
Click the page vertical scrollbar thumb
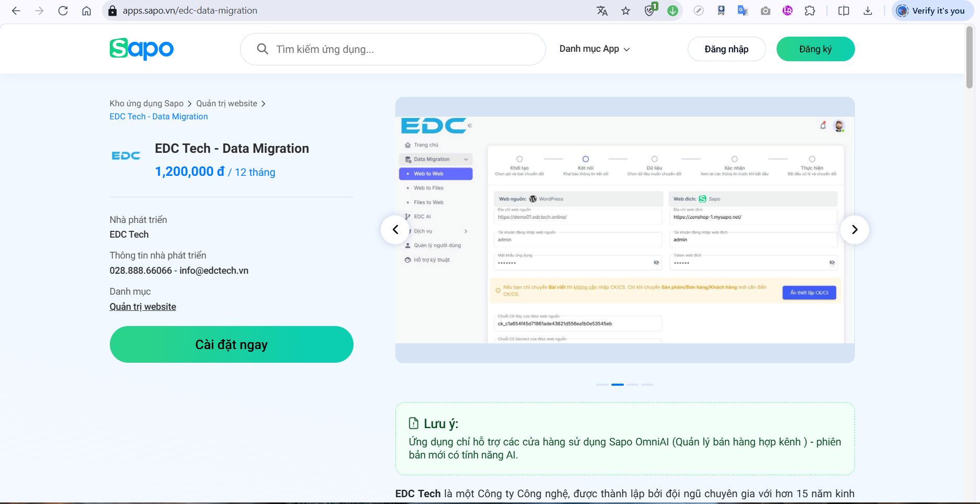[x=969, y=58]
